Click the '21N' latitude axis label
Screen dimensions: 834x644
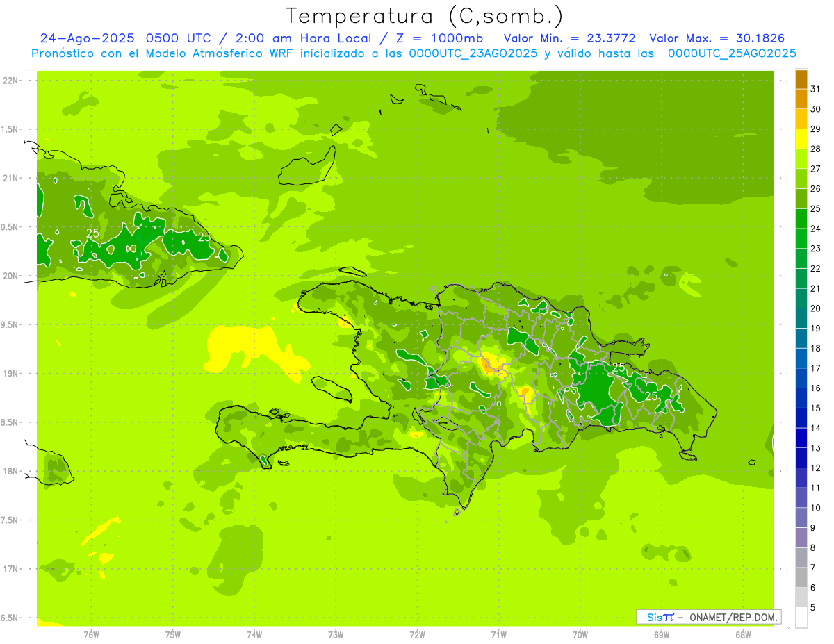[10, 179]
